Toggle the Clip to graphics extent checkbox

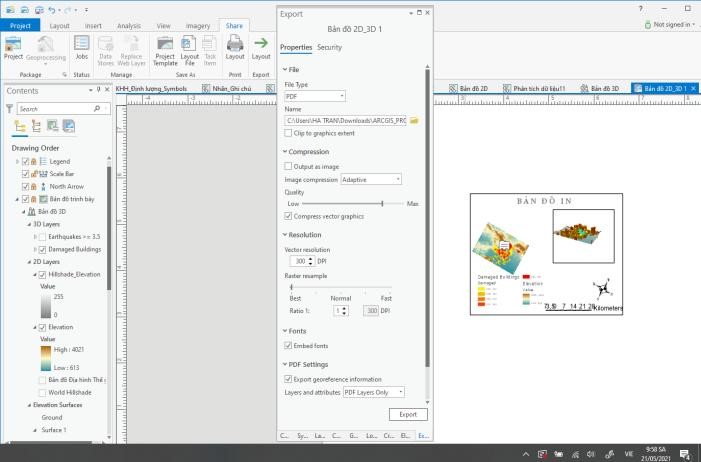tap(288, 133)
